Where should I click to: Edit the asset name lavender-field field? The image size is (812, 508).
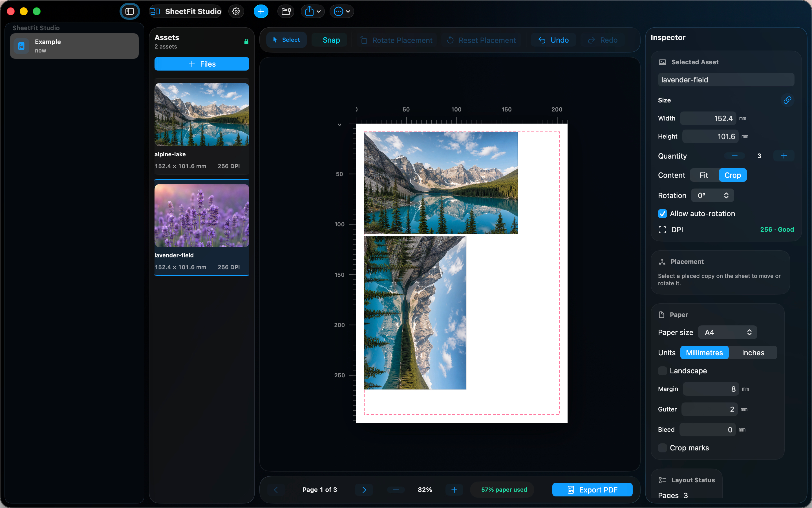coord(726,80)
